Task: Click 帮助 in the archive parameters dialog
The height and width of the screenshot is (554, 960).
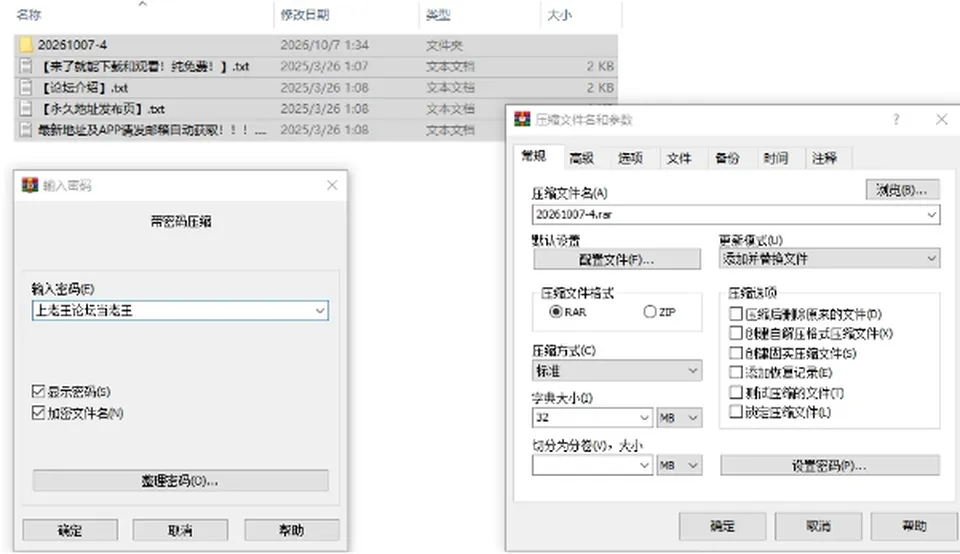Action: 915,525
